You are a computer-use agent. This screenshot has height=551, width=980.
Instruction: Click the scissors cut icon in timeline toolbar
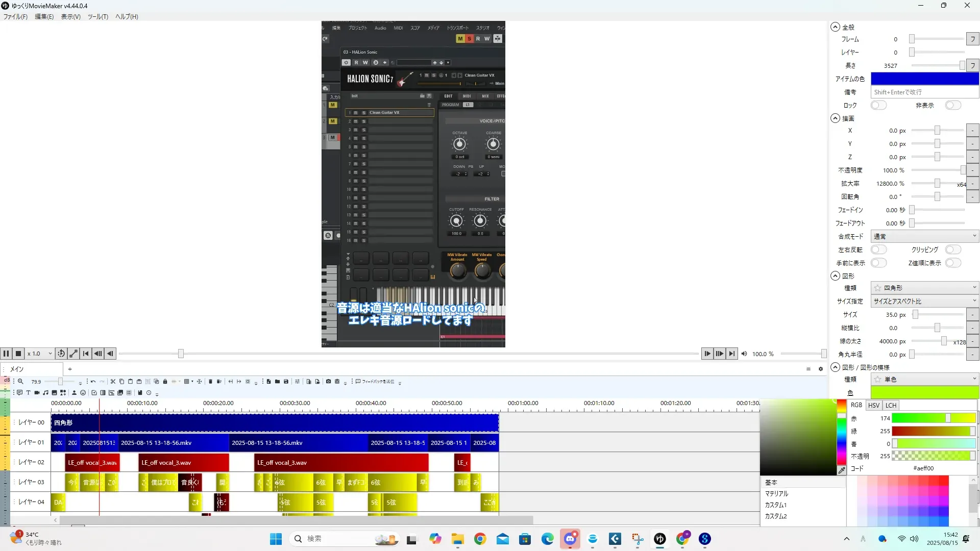coord(113,382)
